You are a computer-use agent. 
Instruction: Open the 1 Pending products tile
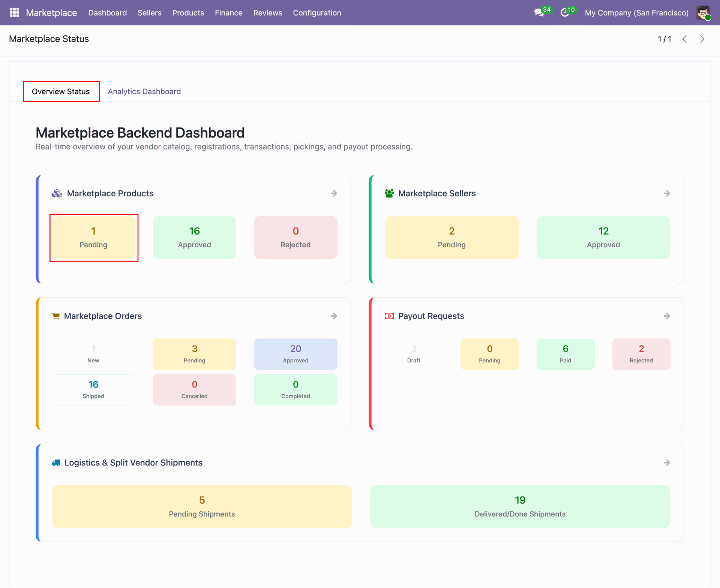click(x=93, y=238)
